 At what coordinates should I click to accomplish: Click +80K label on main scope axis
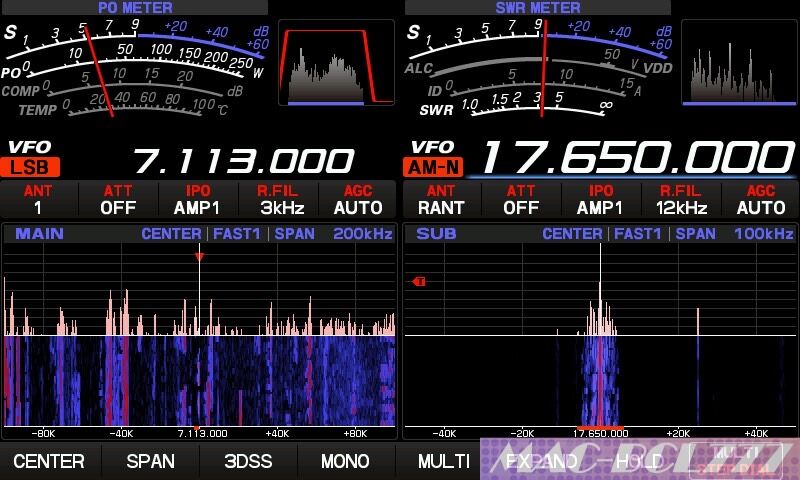[x=355, y=434]
